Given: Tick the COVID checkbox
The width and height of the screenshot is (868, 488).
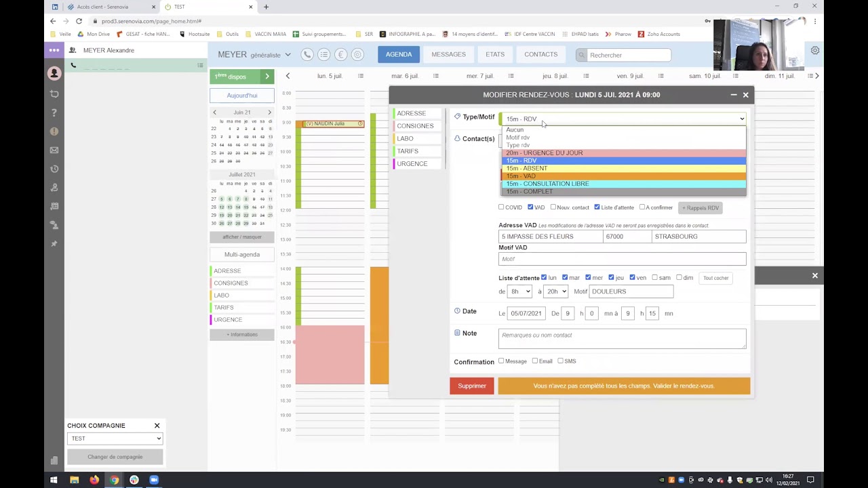Looking at the screenshot, I should tap(501, 207).
